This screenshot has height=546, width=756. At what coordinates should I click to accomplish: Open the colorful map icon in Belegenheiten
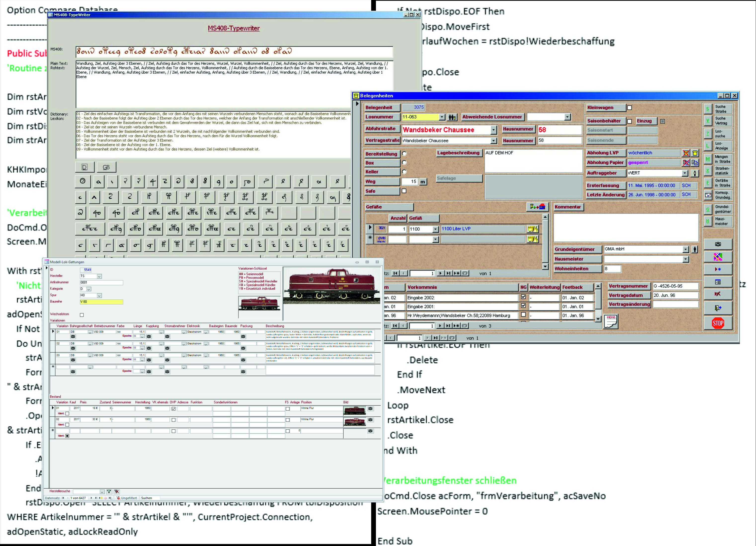(718, 257)
